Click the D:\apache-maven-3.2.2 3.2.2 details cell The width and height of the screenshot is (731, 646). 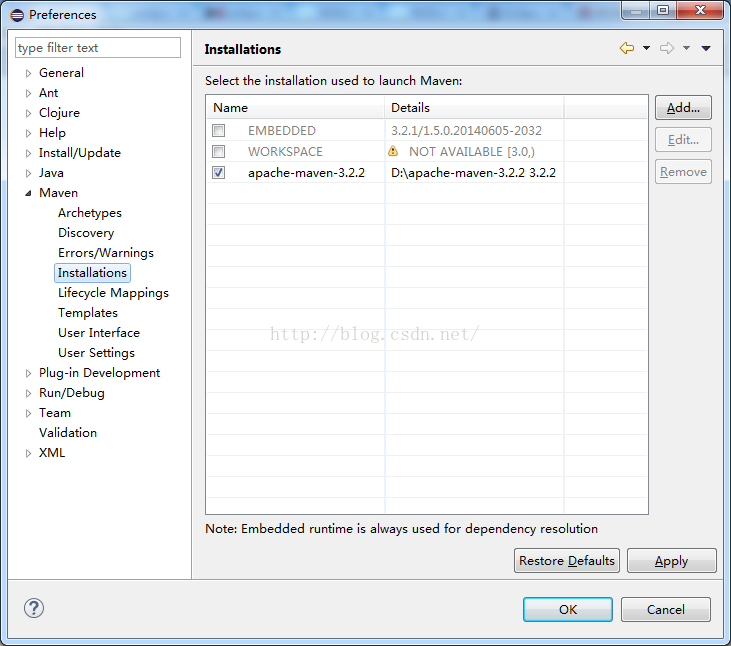[473, 173]
